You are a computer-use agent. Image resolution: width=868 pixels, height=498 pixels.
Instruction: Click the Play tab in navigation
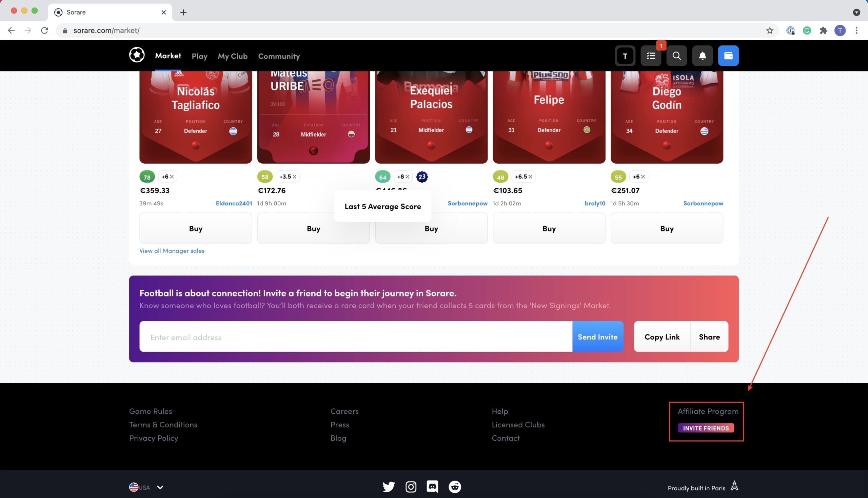pyautogui.click(x=199, y=56)
